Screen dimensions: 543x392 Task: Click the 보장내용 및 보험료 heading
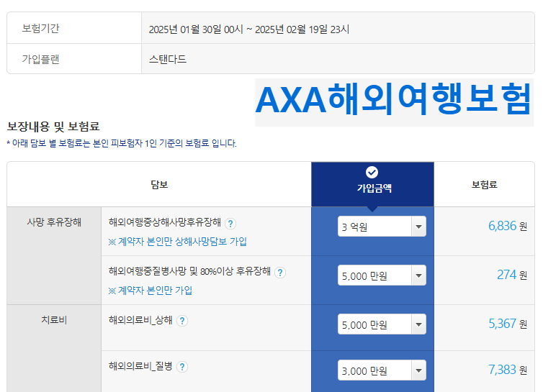(53, 127)
